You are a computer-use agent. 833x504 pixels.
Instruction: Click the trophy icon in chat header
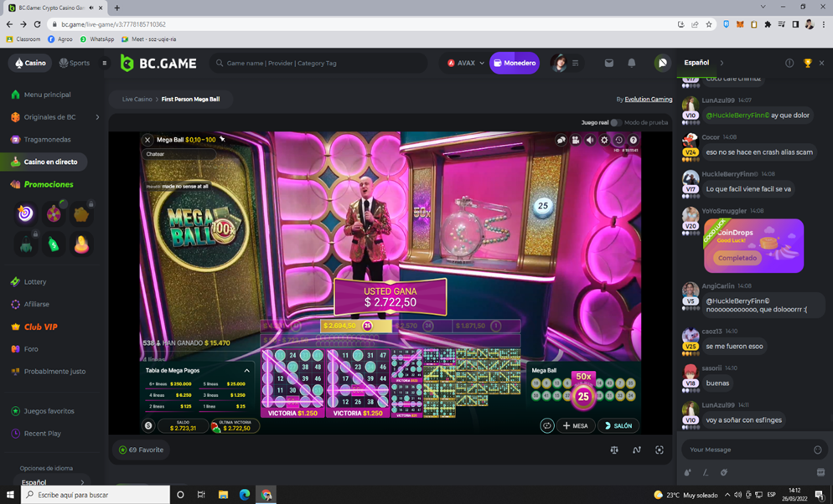[x=807, y=63]
